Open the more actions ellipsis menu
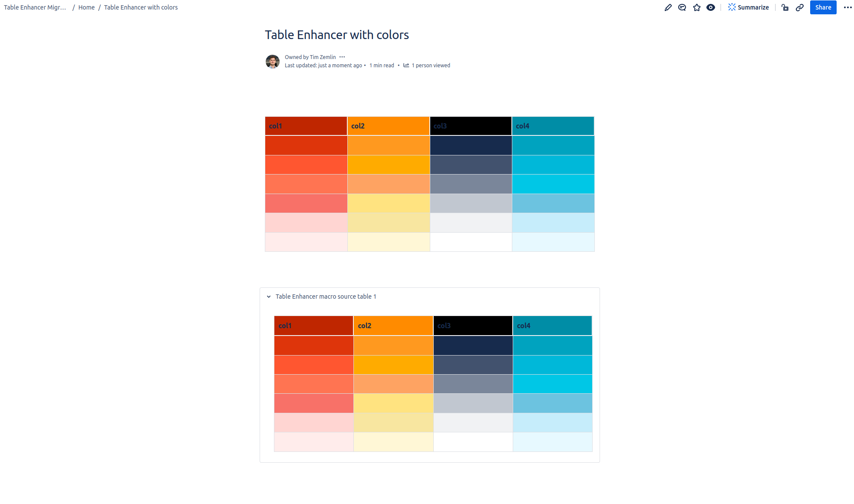 (x=848, y=7)
